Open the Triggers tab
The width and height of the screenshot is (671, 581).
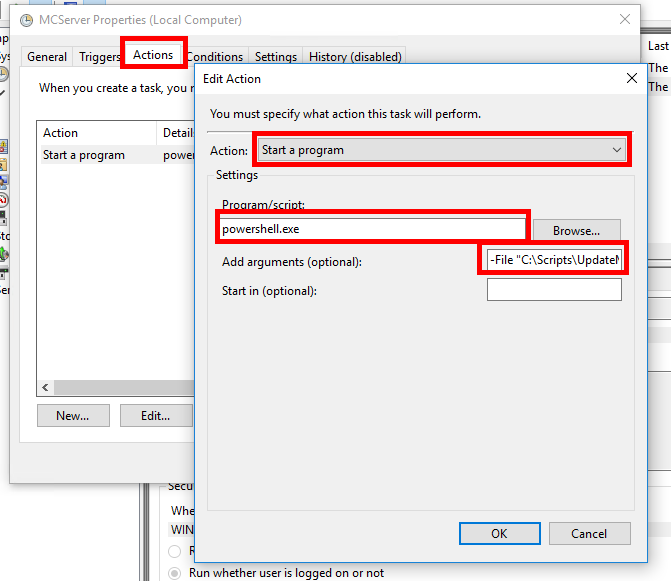click(x=99, y=56)
